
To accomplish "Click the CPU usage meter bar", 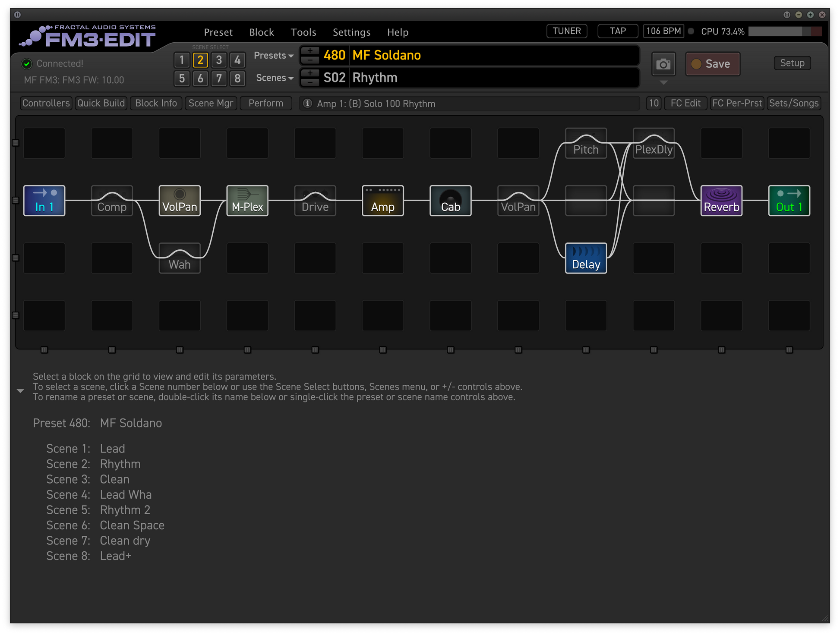I will click(x=784, y=31).
